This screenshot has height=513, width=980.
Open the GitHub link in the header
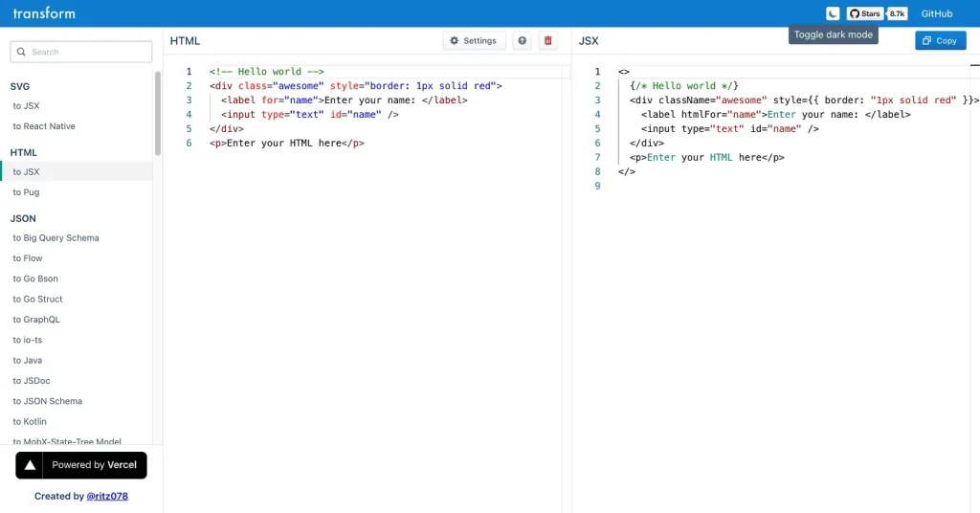click(936, 13)
